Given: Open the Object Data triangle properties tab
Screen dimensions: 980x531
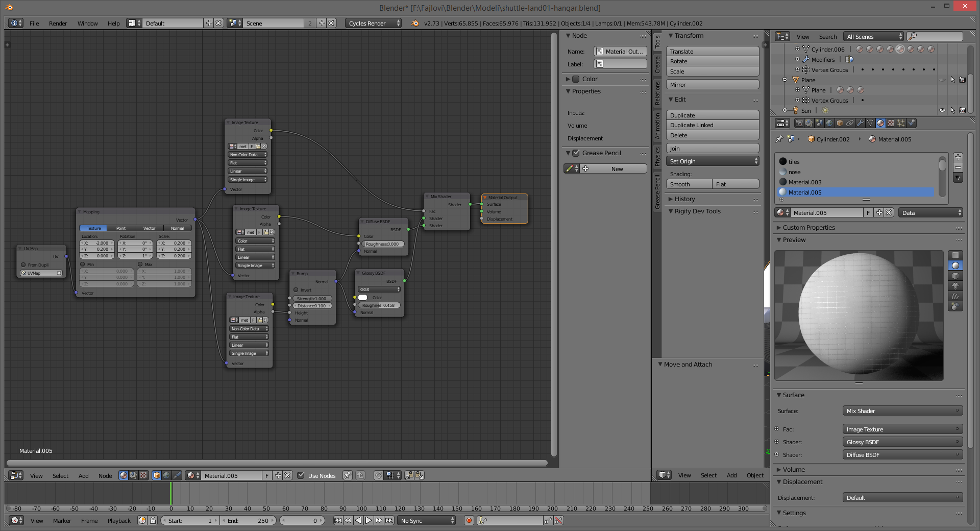Looking at the screenshot, I should (870, 123).
